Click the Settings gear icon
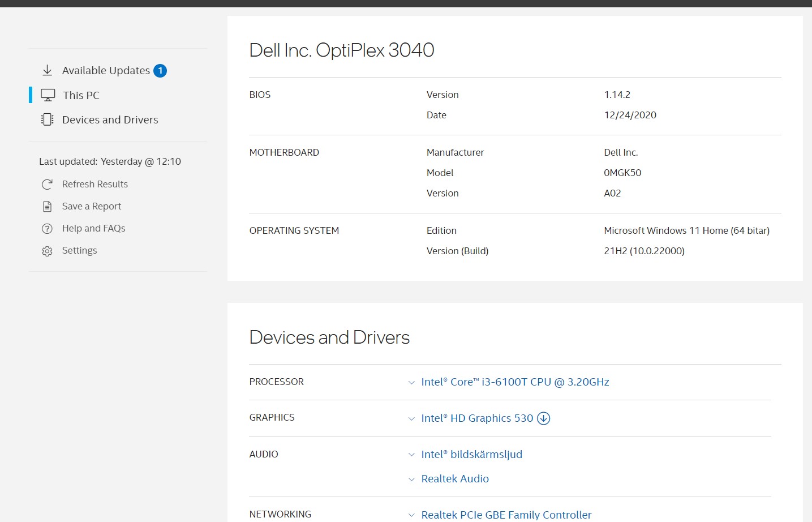Image resolution: width=812 pixels, height=522 pixels. click(47, 251)
